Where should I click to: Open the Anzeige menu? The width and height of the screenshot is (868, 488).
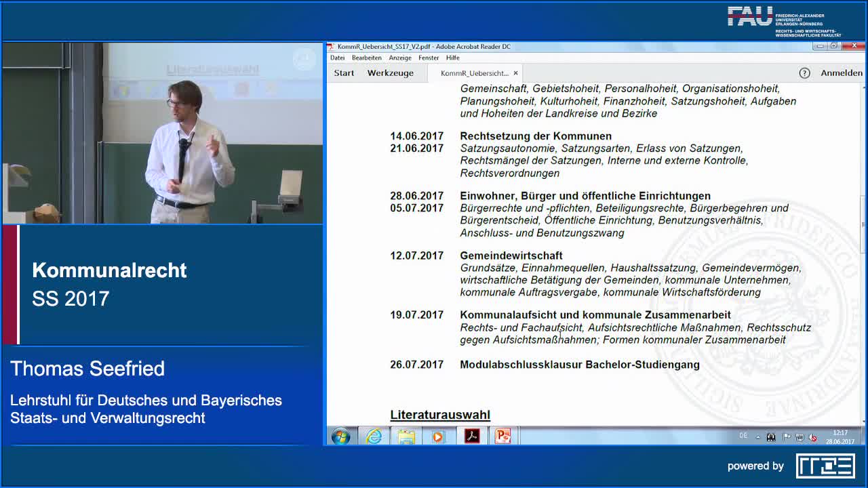coord(400,58)
